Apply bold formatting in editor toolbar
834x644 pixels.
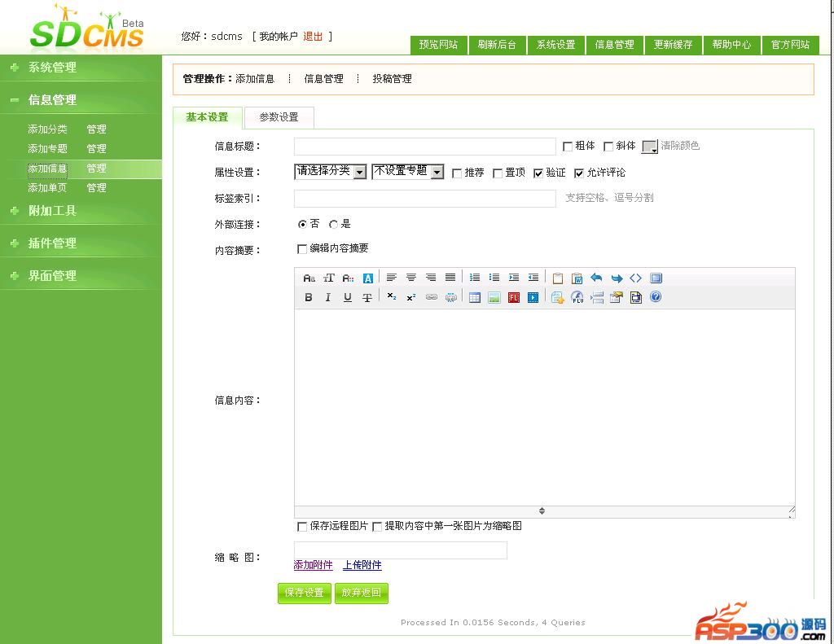(x=309, y=298)
